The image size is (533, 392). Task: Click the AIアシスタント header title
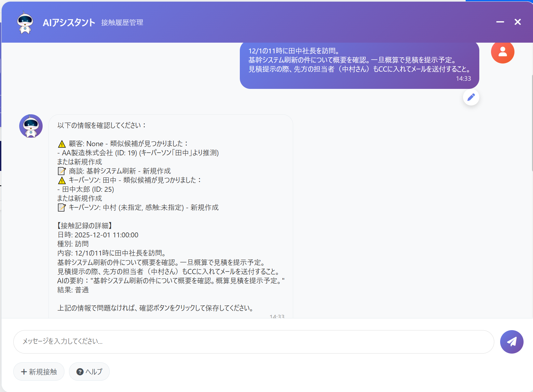[x=69, y=22]
